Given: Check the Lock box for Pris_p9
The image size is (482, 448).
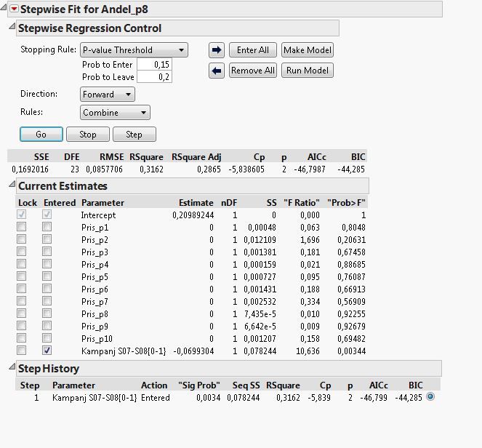Looking at the screenshot, I should click(22, 326).
